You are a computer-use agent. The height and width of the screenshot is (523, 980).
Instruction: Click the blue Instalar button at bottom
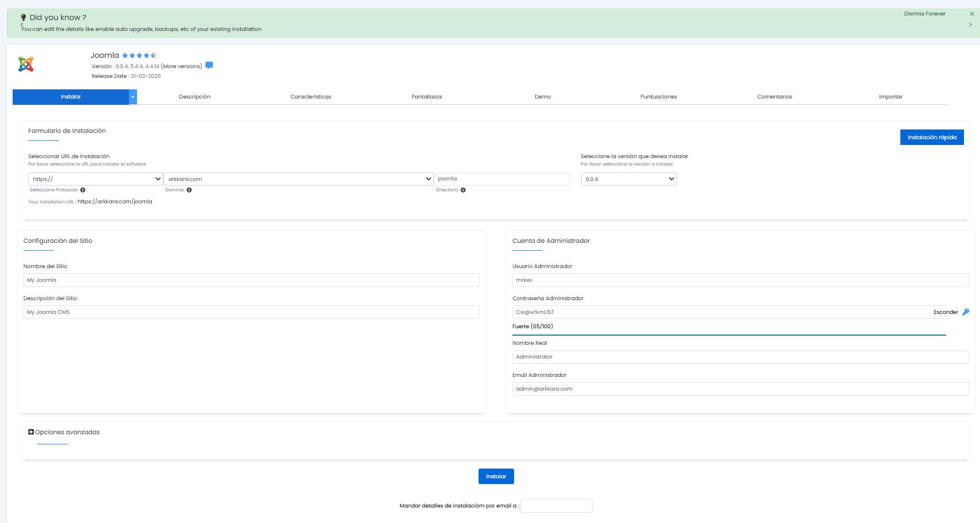pyautogui.click(x=496, y=477)
